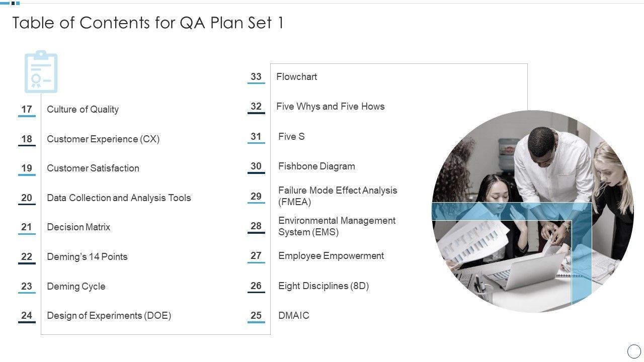
Task: Click the clipboard certificate icon
Action: [41, 71]
